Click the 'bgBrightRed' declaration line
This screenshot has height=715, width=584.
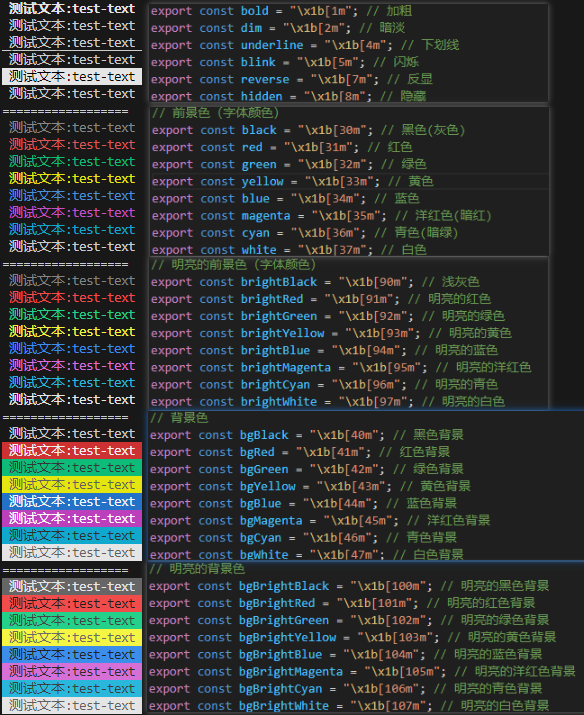tap(342, 603)
